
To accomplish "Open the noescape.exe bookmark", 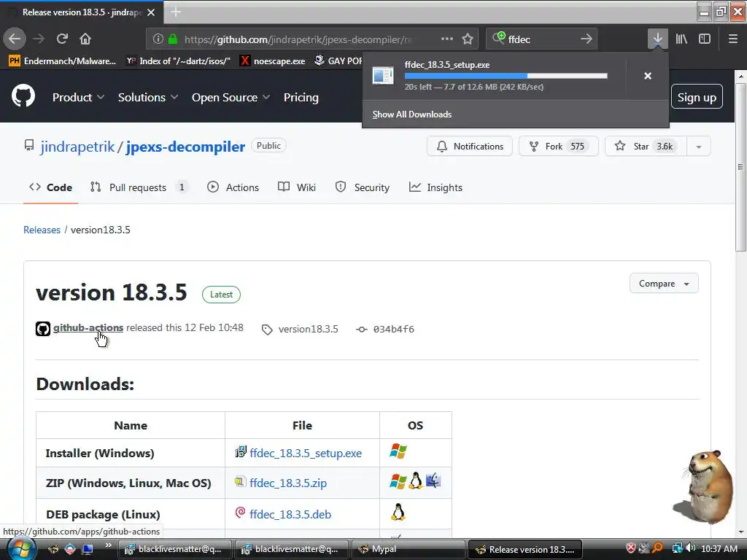I will tap(273, 61).
